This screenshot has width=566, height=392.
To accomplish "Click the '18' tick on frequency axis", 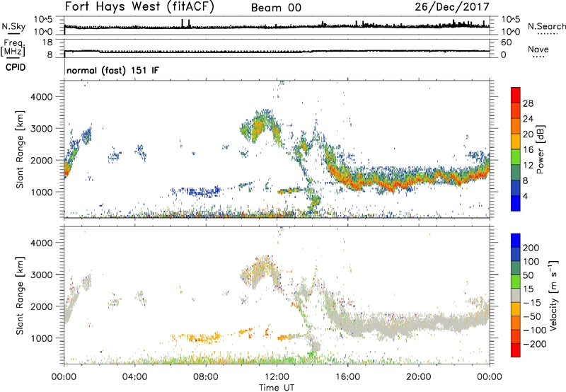I will click(x=47, y=42).
